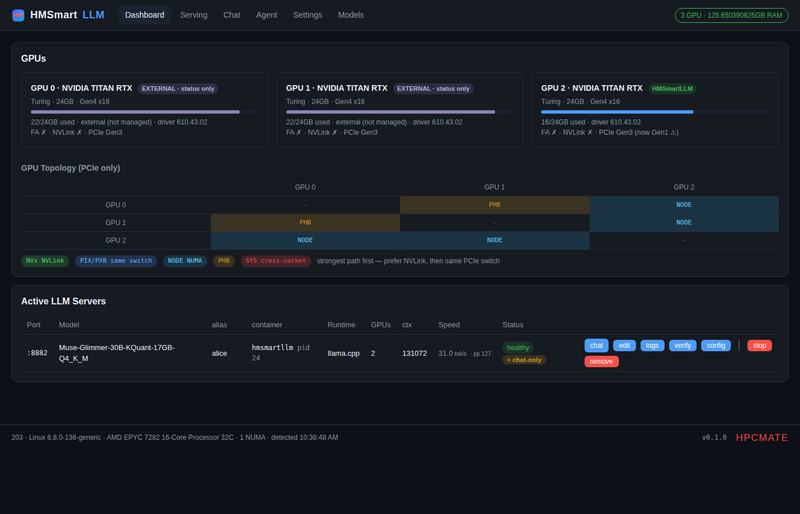The height and width of the screenshot is (514, 800).
Task: Click the Muse-Glimmer-30B-KQuant model name
Action: [x=117, y=353]
